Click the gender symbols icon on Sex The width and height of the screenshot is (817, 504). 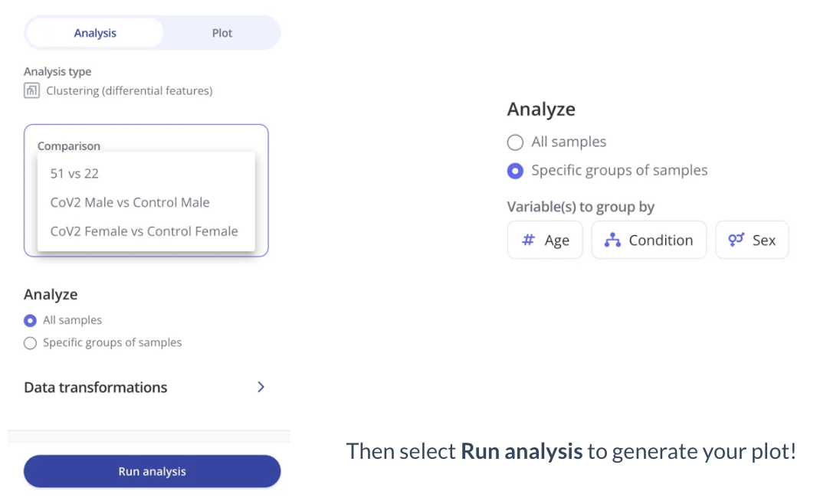coord(737,240)
